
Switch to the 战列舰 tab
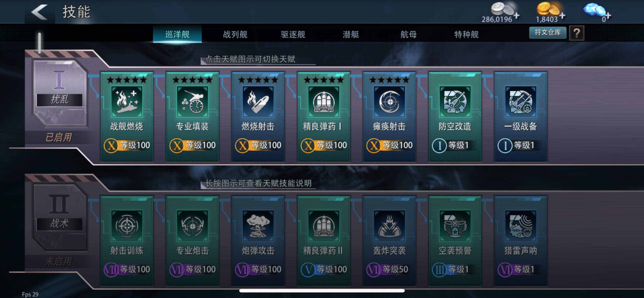coord(235,34)
